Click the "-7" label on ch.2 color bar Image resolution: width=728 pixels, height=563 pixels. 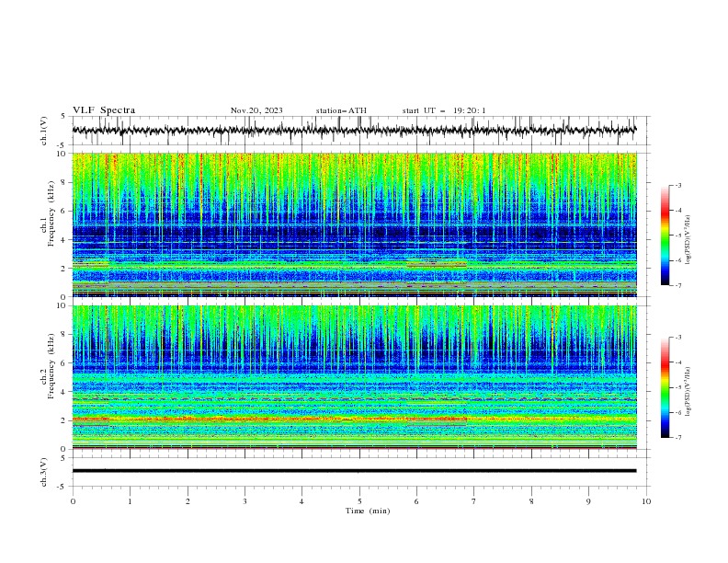[677, 438]
